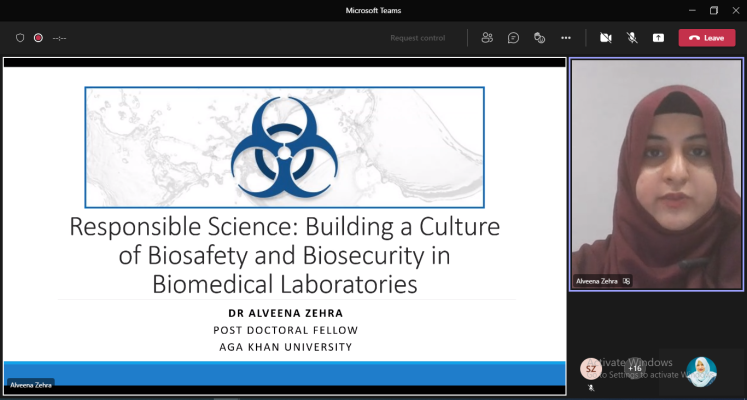Click the red recording indicator

click(x=38, y=38)
